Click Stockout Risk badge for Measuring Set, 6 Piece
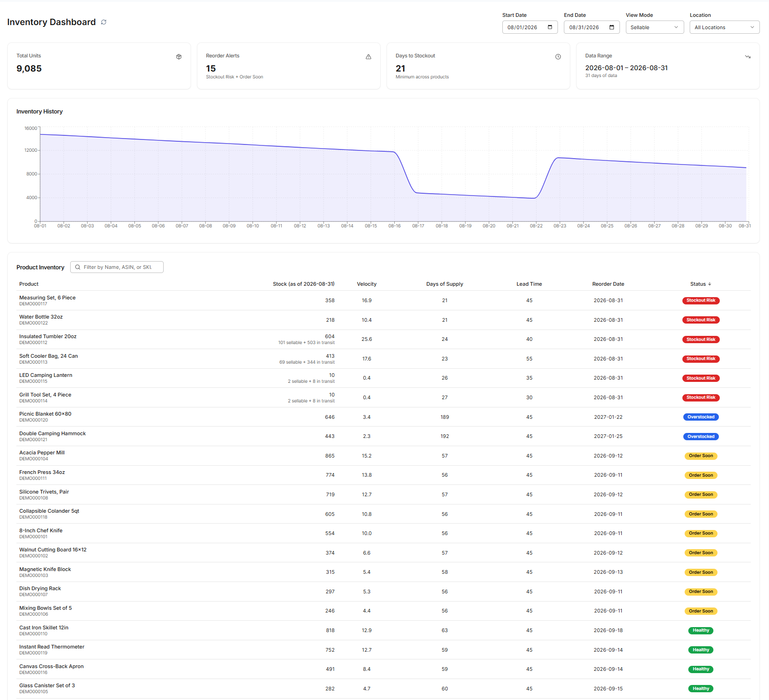This screenshot has width=769, height=700. pos(701,301)
